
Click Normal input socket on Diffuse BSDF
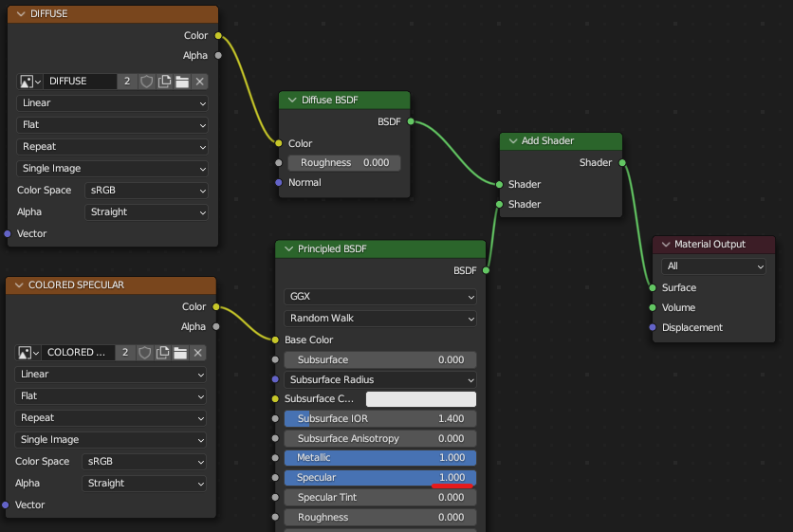(x=279, y=183)
